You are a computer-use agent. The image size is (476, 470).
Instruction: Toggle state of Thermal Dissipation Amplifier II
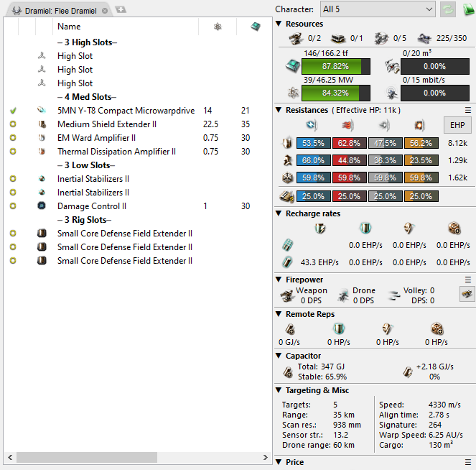(x=13, y=152)
